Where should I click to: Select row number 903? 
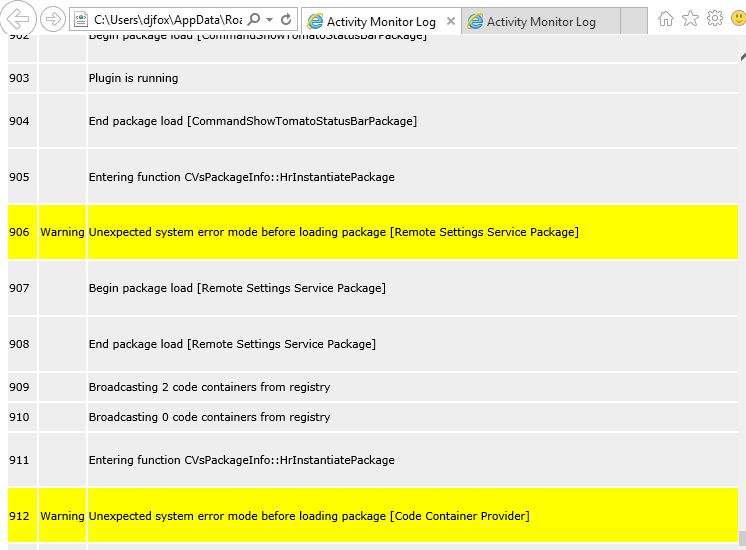click(19, 78)
